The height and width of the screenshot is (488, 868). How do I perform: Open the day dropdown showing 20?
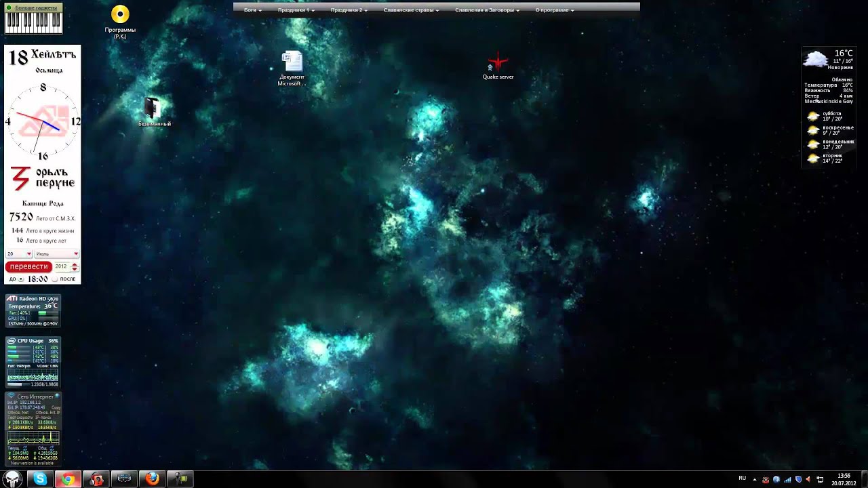click(19, 254)
